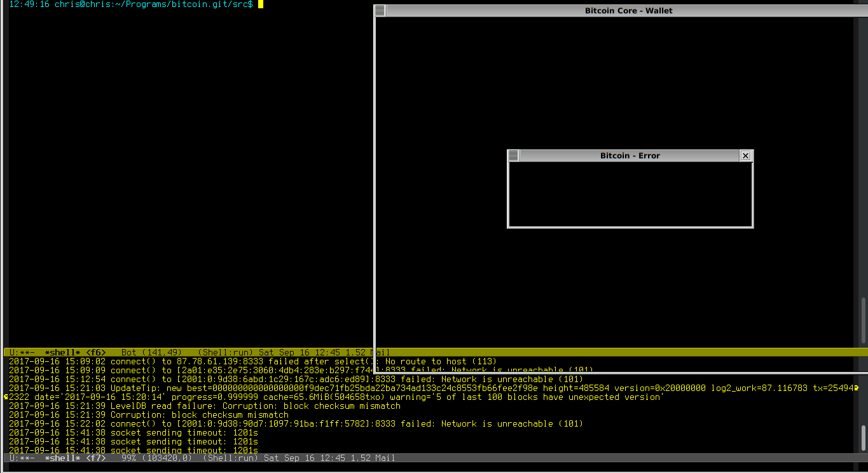868x473 pixels.
Task: Click the 'Mail' indicator in the f6 mode line
Action: click(380, 352)
